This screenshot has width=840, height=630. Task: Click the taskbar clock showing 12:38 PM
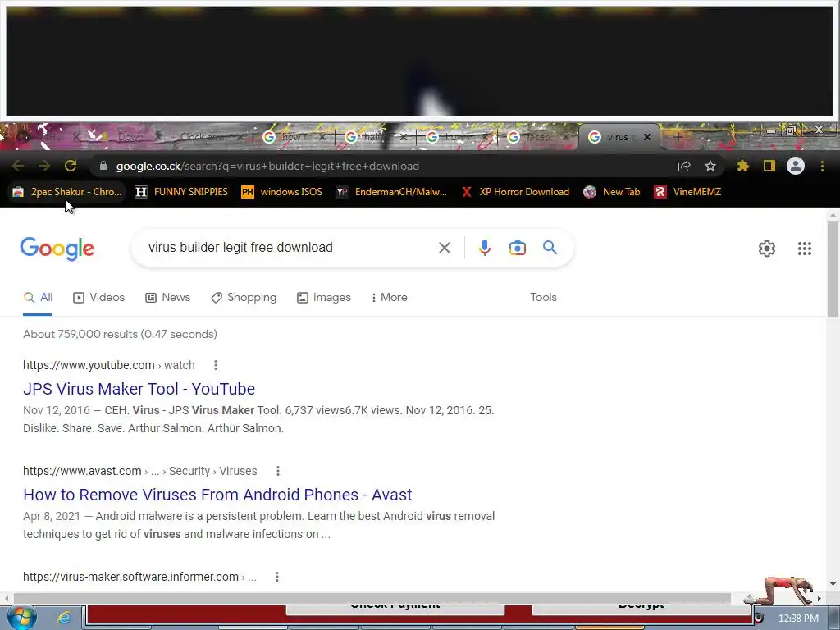point(798,619)
